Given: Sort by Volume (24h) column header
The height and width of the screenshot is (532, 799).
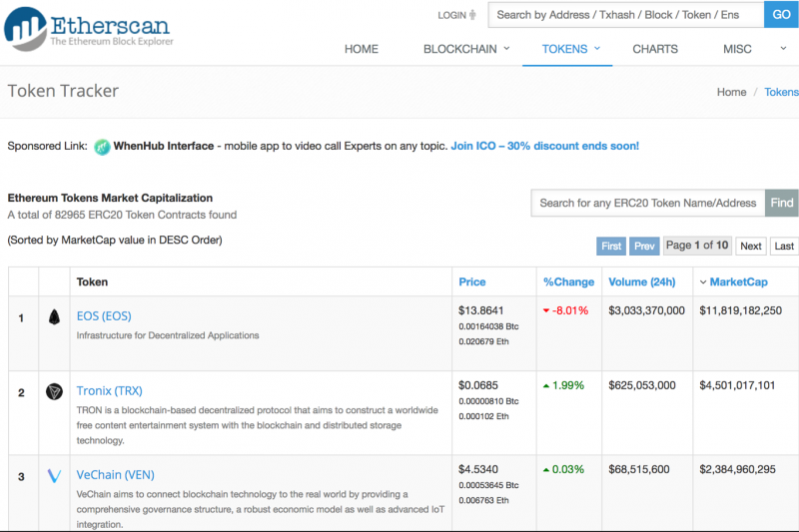Looking at the screenshot, I should coord(642,282).
